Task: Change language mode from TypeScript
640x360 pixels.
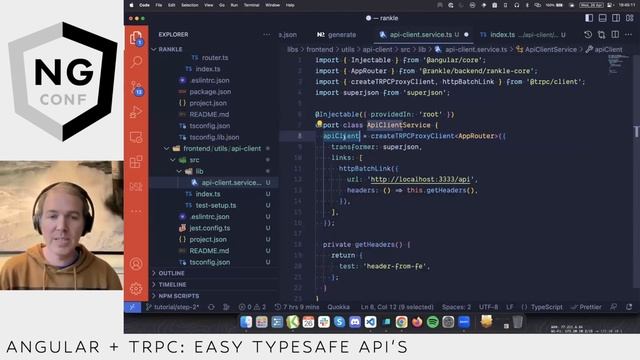Action: 546,307
